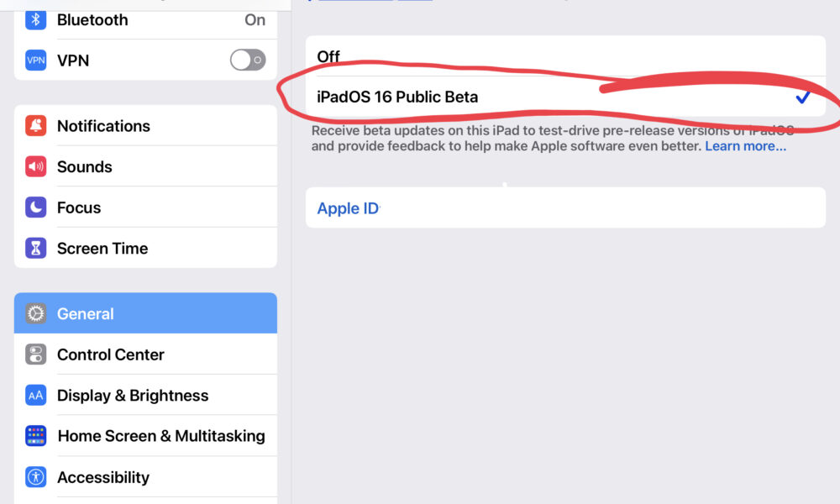The height and width of the screenshot is (504, 840).
Task: Open Display & Brightness settings
Action: click(x=145, y=396)
